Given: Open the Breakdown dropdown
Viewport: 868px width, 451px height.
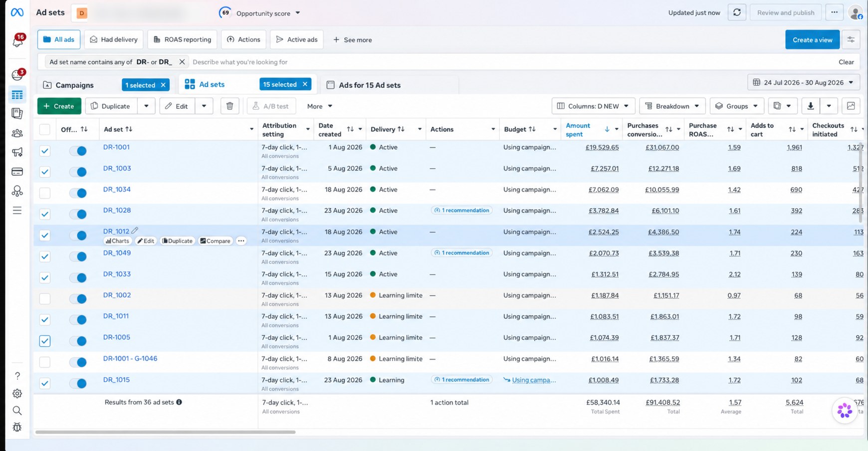Looking at the screenshot, I should [672, 106].
